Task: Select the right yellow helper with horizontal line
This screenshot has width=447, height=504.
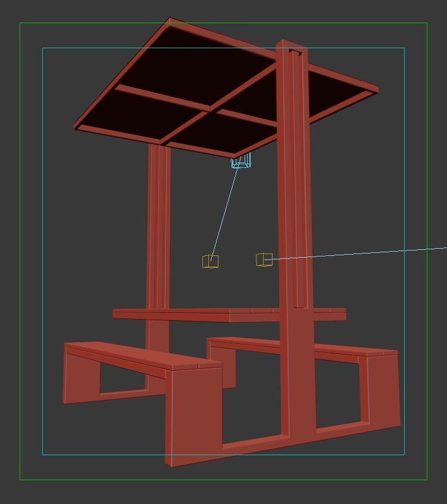Action: tap(264, 259)
